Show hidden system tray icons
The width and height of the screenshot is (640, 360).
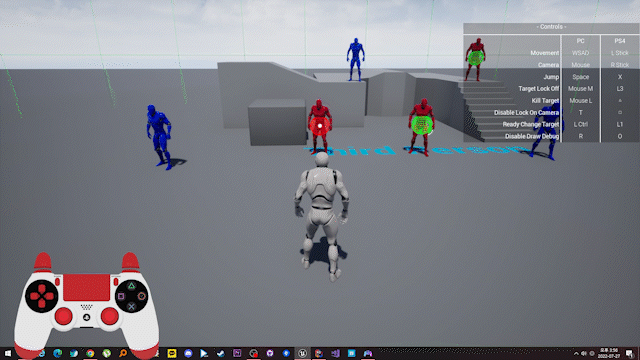pos(576,353)
